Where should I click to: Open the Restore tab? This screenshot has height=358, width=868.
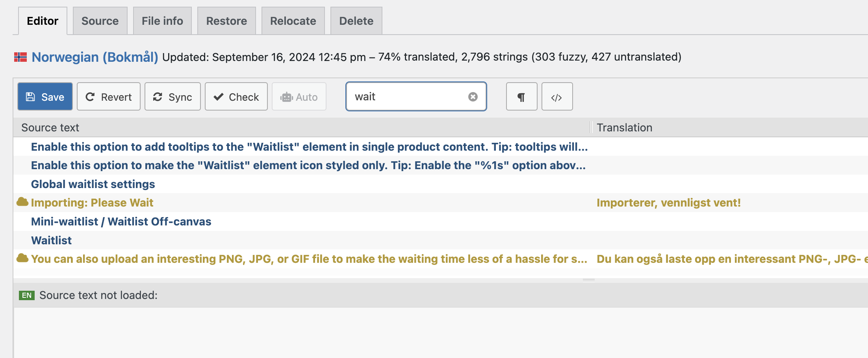pyautogui.click(x=226, y=21)
